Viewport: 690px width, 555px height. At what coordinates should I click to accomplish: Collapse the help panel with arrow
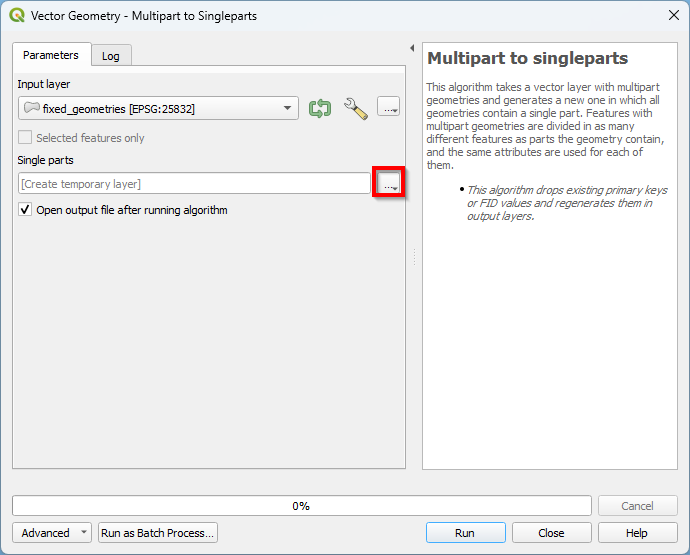[x=412, y=48]
